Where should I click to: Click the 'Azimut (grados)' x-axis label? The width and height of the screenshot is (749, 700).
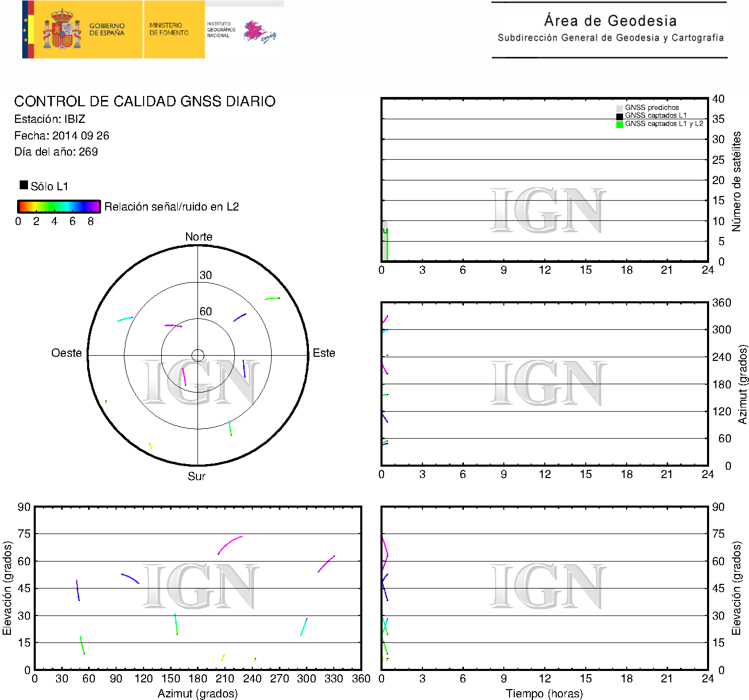pos(197,693)
